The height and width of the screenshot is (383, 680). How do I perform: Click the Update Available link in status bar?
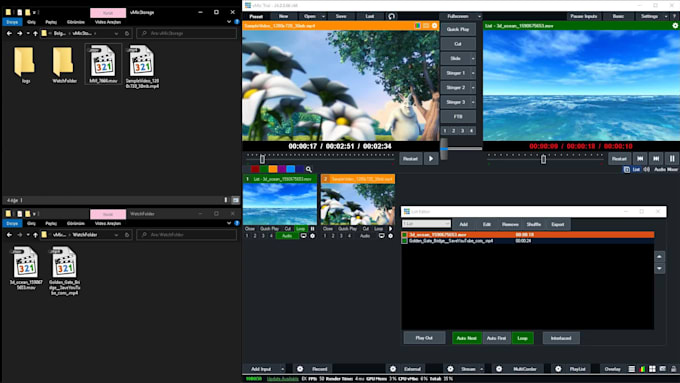coord(283,379)
